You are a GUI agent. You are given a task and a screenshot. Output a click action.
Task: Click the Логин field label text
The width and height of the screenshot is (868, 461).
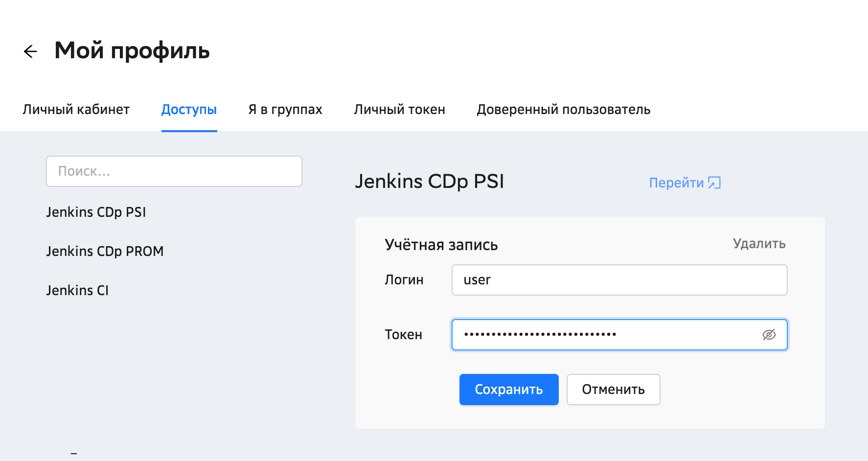point(404,280)
